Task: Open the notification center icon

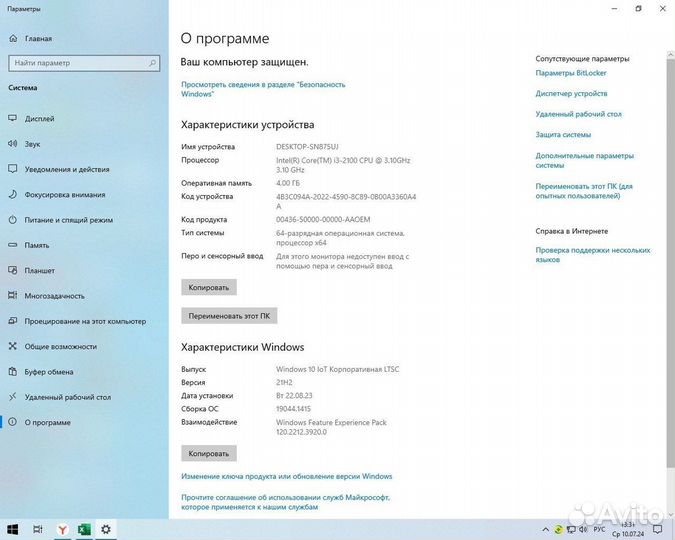Action: (x=657, y=530)
